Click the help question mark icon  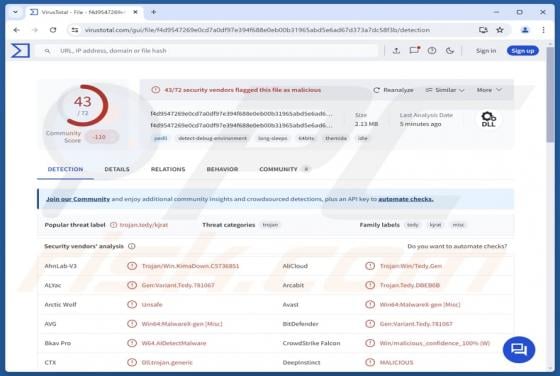coord(432,51)
